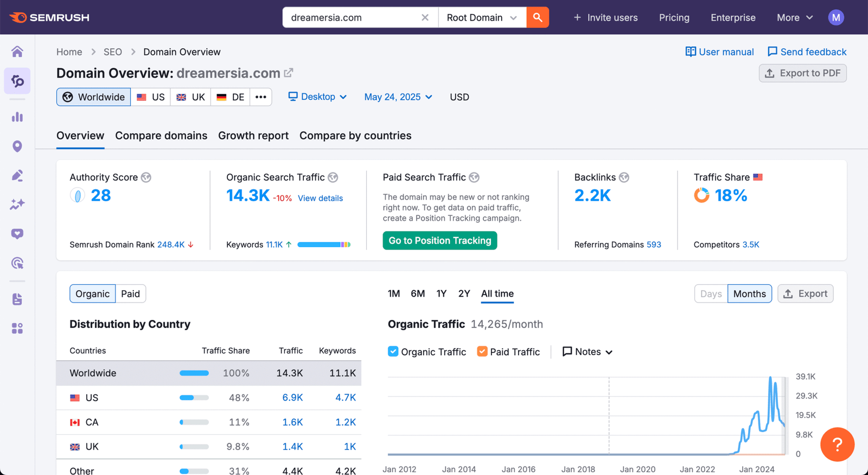Open the Advertising target sidebar icon
This screenshot has width=868, height=475.
tap(17, 263)
